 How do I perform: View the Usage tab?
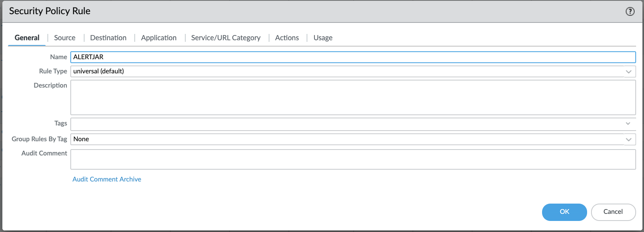323,38
